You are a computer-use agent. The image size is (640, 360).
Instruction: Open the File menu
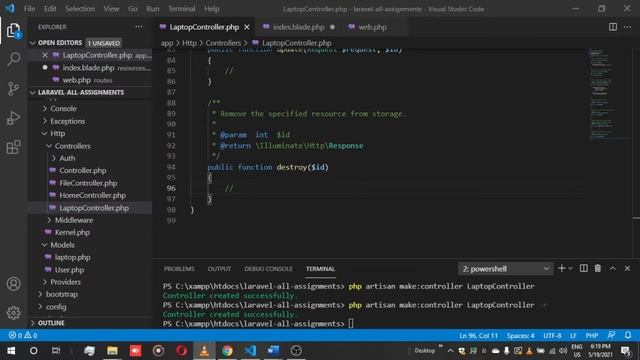(x=29, y=9)
